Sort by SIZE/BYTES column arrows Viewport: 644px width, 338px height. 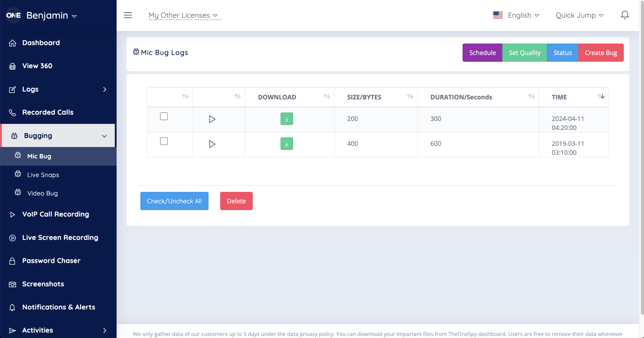pos(410,96)
